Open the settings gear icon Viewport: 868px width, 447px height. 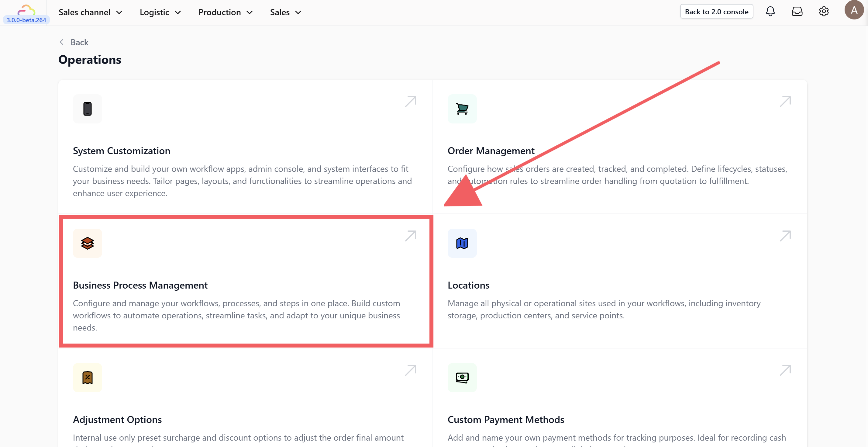tap(824, 12)
